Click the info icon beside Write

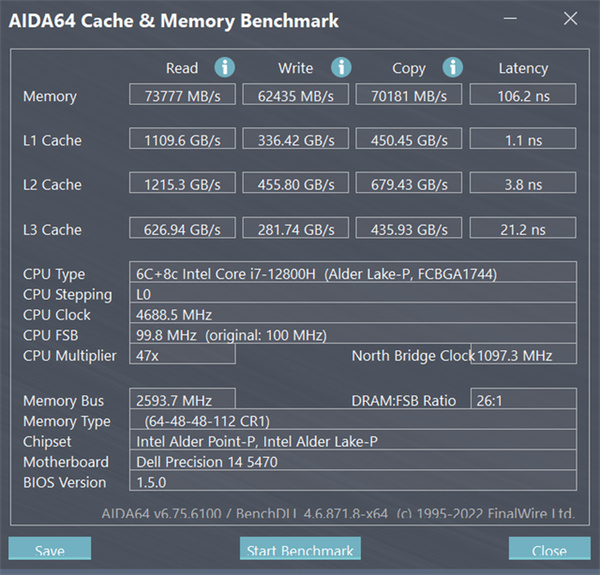(x=341, y=68)
